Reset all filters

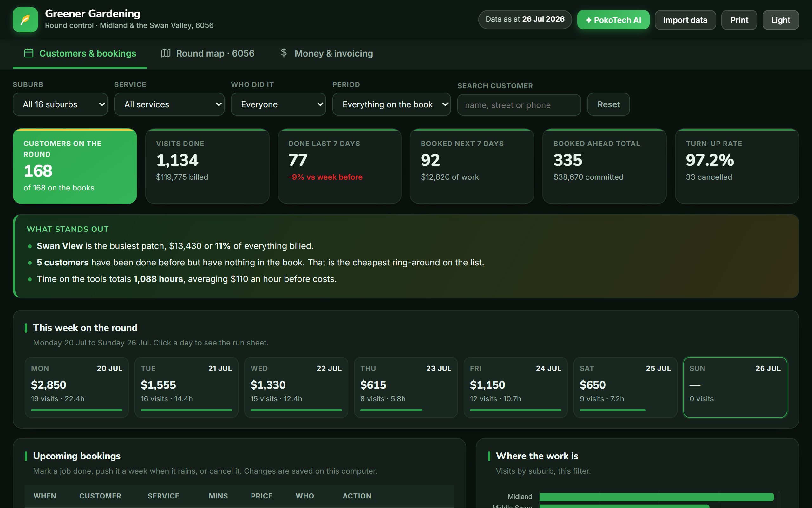(608, 104)
